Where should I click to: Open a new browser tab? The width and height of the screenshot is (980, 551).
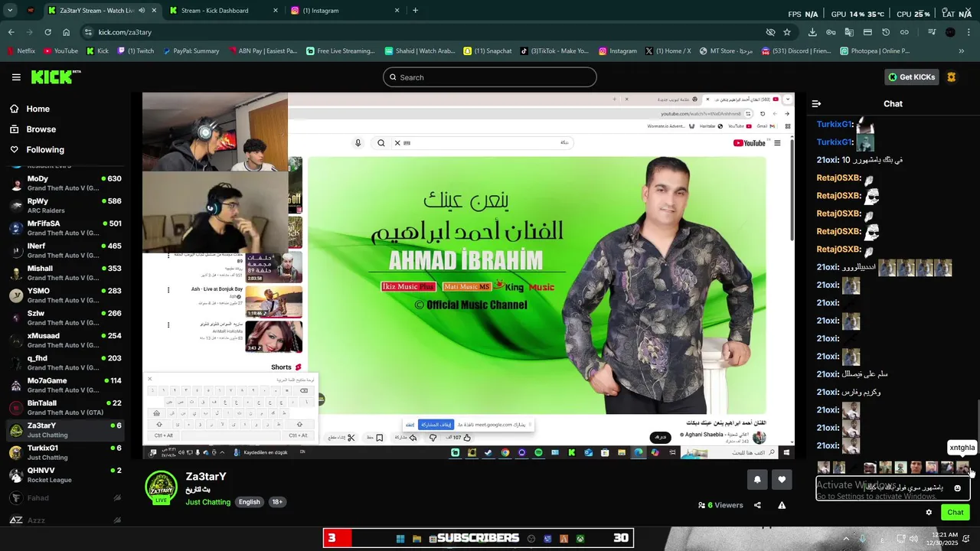tap(415, 11)
